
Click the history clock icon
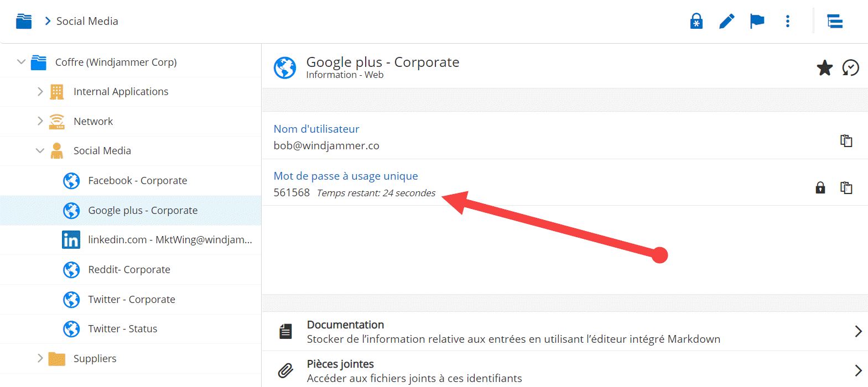[850, 68]
